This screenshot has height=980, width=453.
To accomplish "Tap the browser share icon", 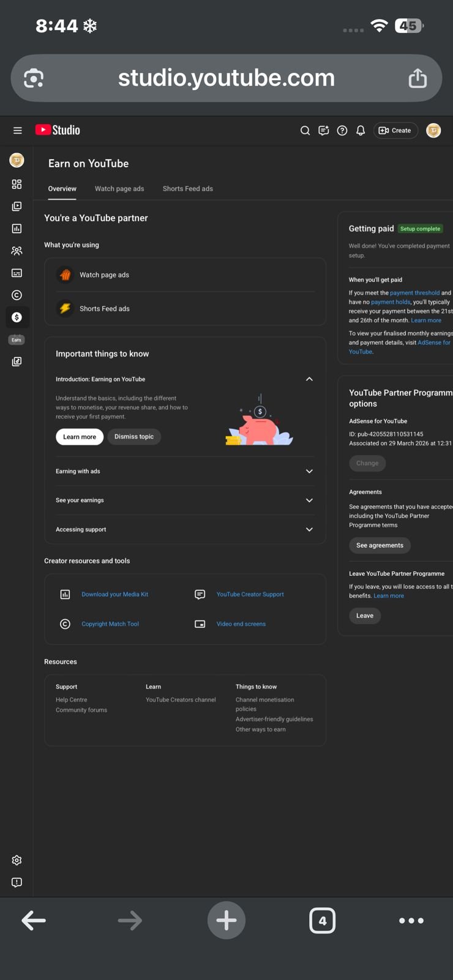I will coord(417,78).
